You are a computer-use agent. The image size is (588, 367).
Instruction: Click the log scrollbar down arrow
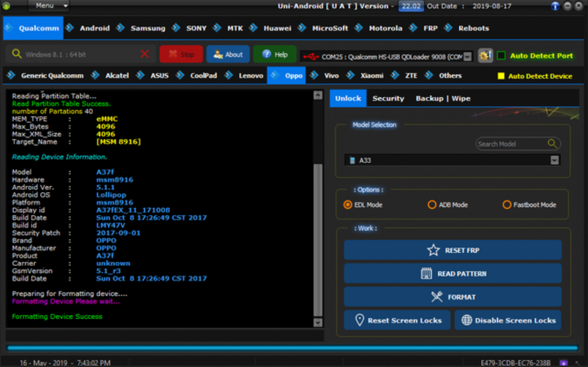[x=318, y=323]
